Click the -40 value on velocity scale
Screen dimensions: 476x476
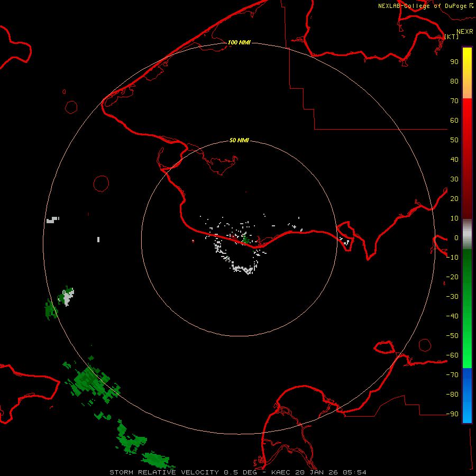pos(452,316)
